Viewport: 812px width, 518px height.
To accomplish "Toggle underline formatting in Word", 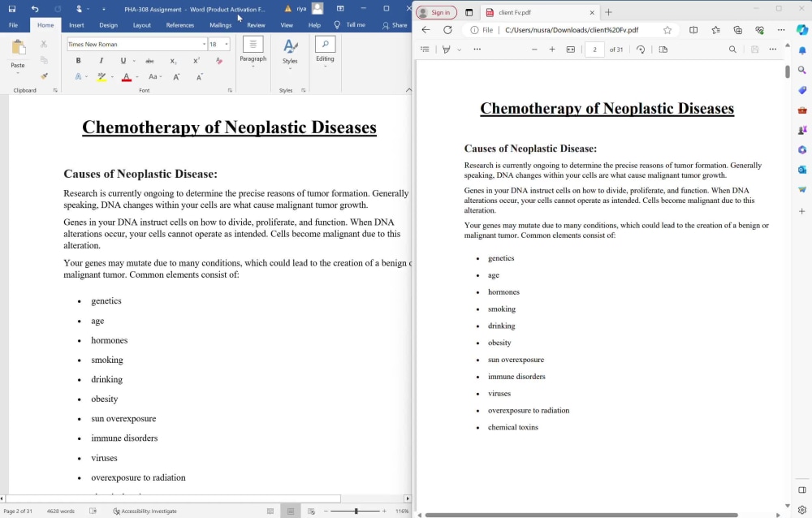I will pos(123,61).
